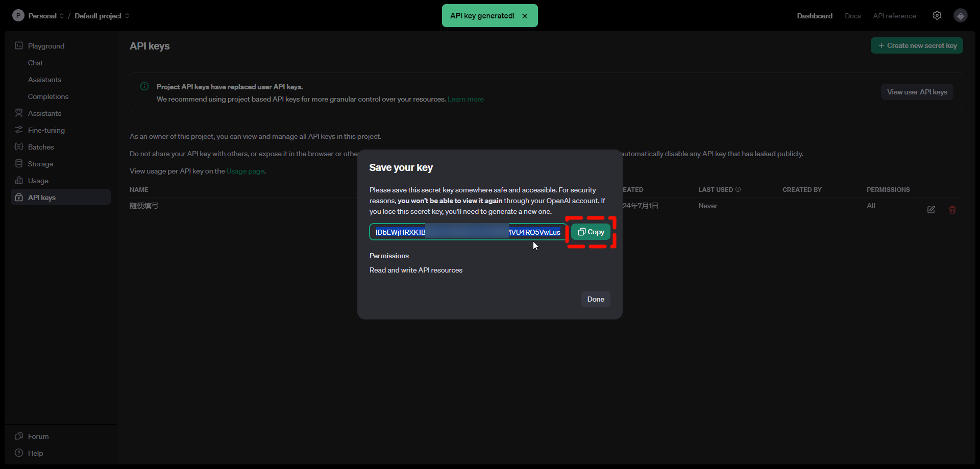Open the API reference page

[894, 16]
